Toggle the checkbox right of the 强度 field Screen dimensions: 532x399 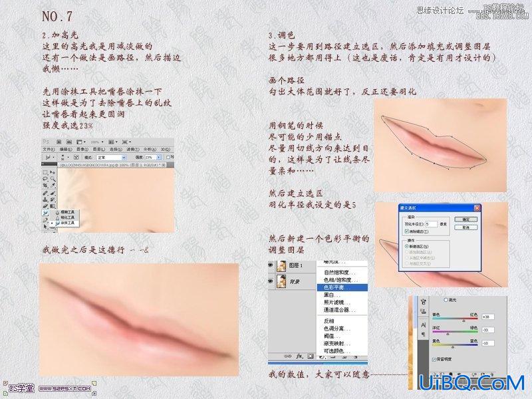[168, 158]
